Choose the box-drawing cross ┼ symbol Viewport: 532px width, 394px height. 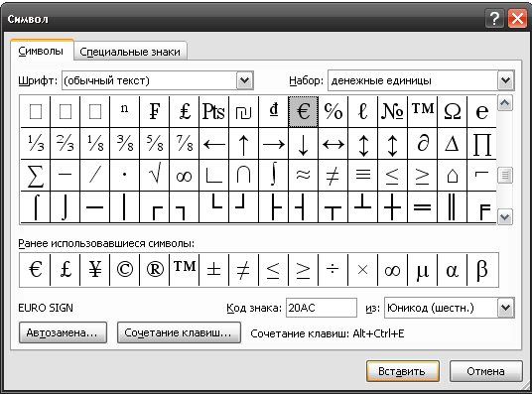393,207
